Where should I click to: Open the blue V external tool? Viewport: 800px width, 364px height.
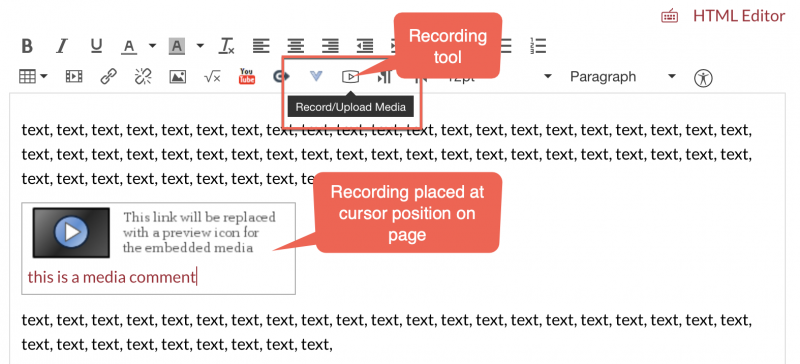(x=316, y=77)
